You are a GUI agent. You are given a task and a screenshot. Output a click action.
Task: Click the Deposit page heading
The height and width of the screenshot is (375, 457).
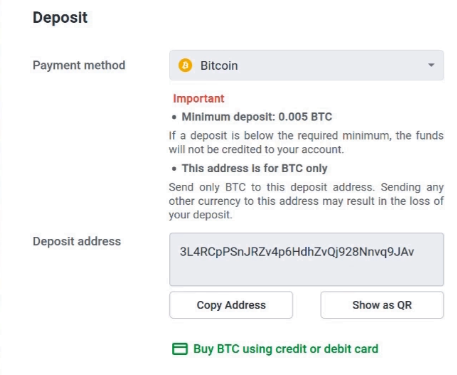60,17
